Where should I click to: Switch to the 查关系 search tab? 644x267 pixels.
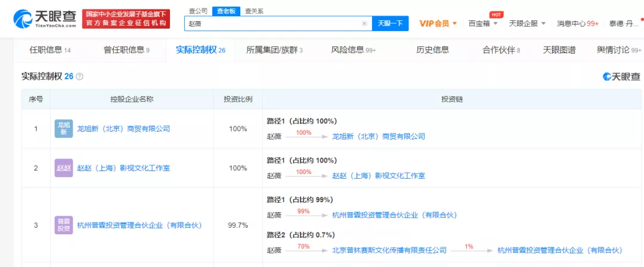[x=254, y=11]
